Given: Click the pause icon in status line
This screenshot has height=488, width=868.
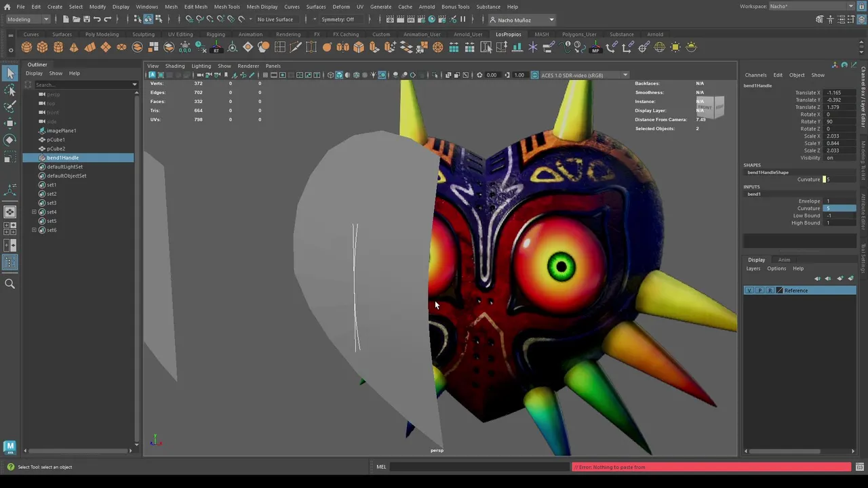Looking at the screenshot, I should click(463, 20).
